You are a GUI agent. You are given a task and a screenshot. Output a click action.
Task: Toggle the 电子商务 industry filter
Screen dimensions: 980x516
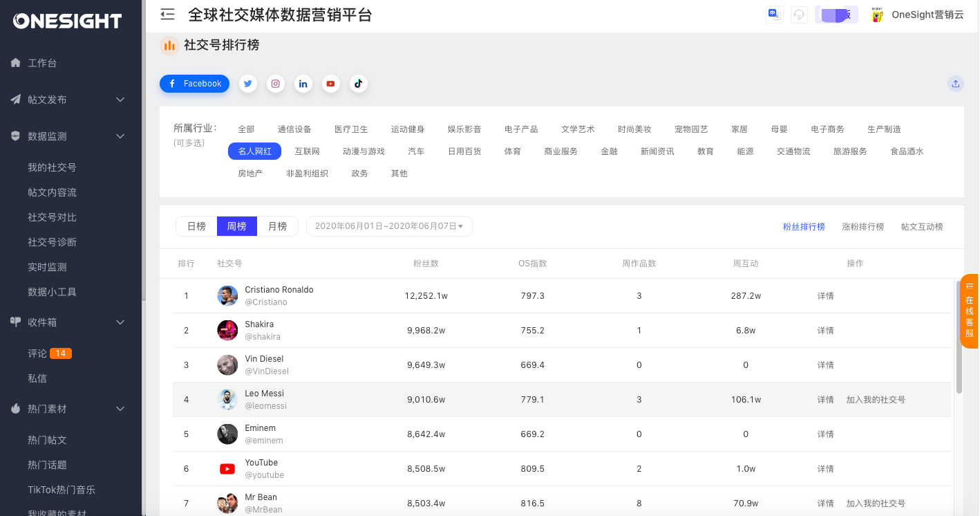pyautogui.click(x=827, y=129)
